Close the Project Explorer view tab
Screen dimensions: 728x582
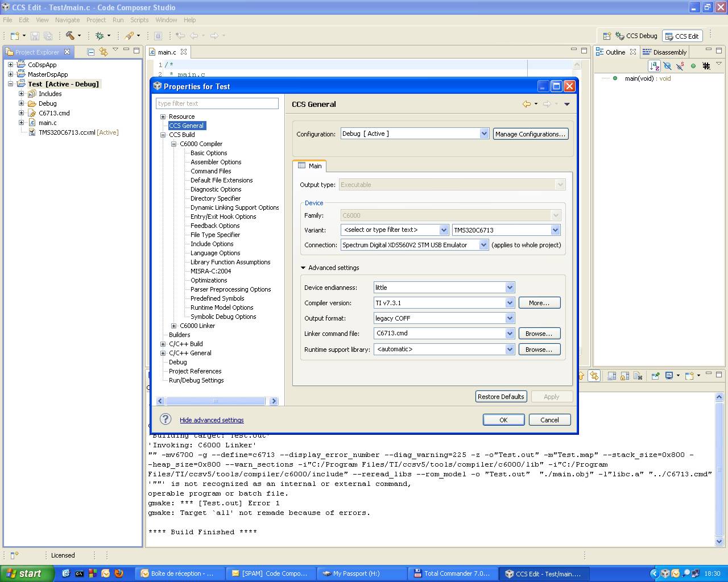[x=67, y=52]
